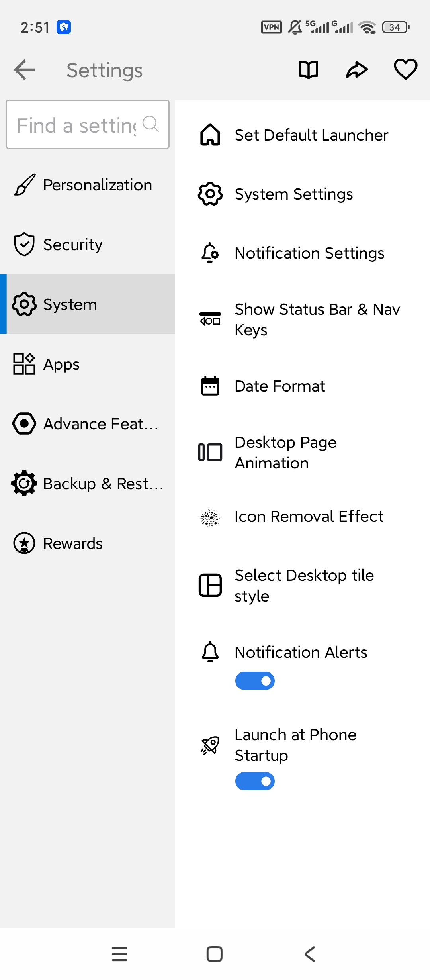Viewport: 430px width, 980px height.
Task: Go back using the top-left arrow
Action: coord(24,70)
